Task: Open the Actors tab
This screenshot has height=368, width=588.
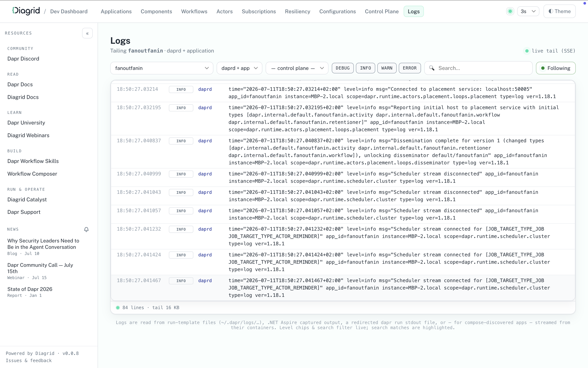Action: click(x=225, y=11)
